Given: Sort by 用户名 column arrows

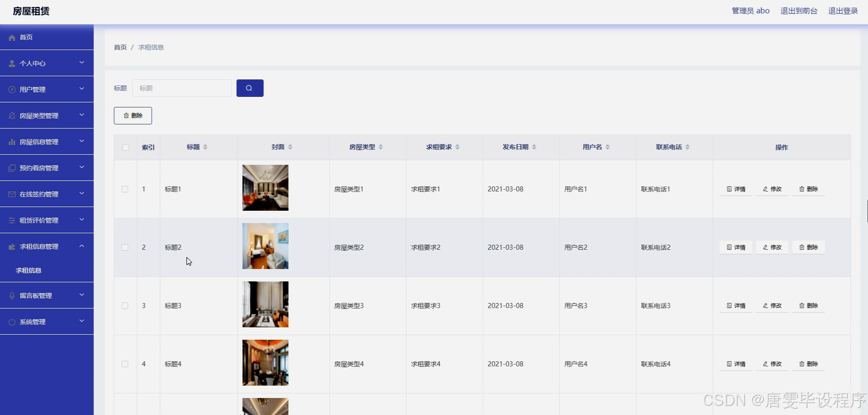Looking at the screenshot, I should (x=607, y=147).
